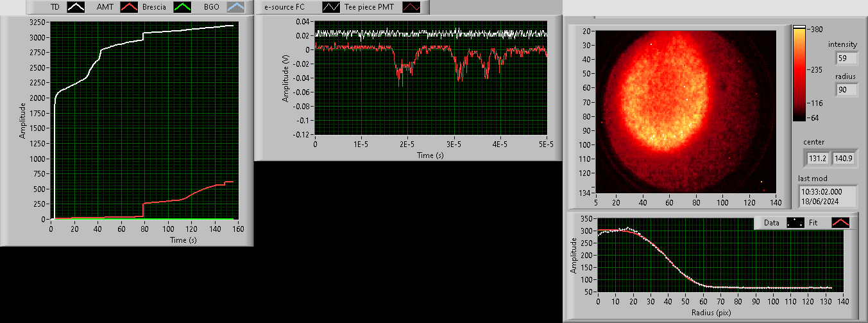The image size is (868, 323).
Task: Click the last mod timestamp field
Action: pos(828,196)
